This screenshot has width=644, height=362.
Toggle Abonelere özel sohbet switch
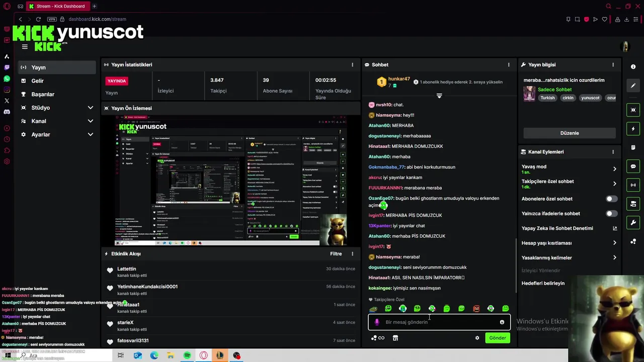pyautogui.click(x=611, y=199)
